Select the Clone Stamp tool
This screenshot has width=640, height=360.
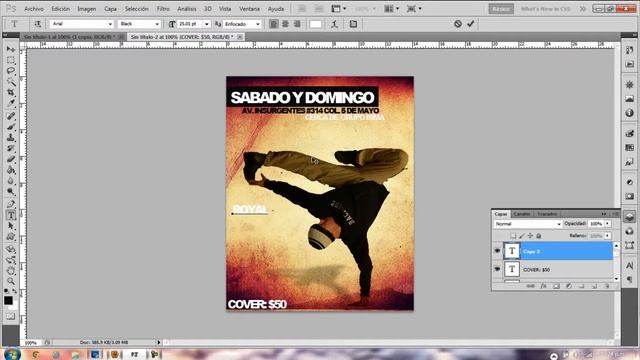pyautogui.click(x=11, y=138)
